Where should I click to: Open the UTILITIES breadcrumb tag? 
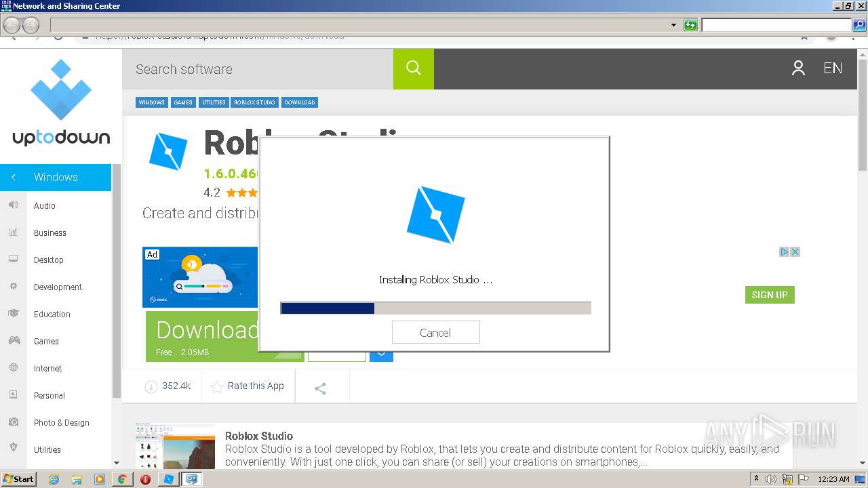(x=214, y=102)
